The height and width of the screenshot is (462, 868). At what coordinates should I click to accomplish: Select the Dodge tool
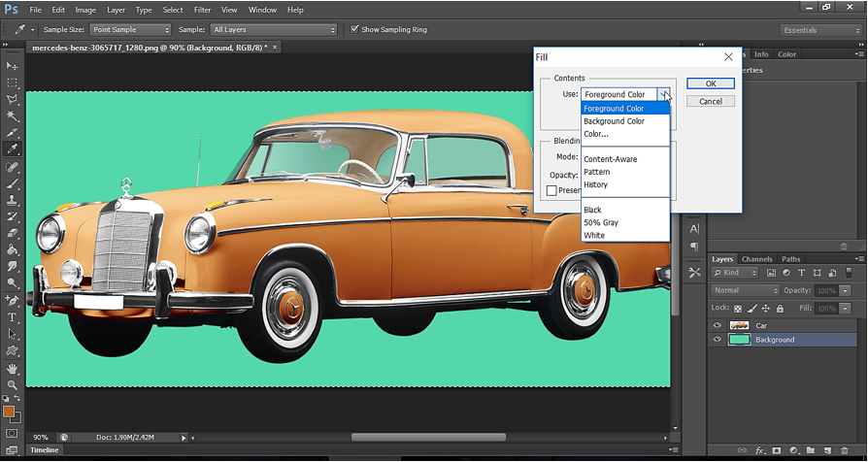click(x=12, y=282)
